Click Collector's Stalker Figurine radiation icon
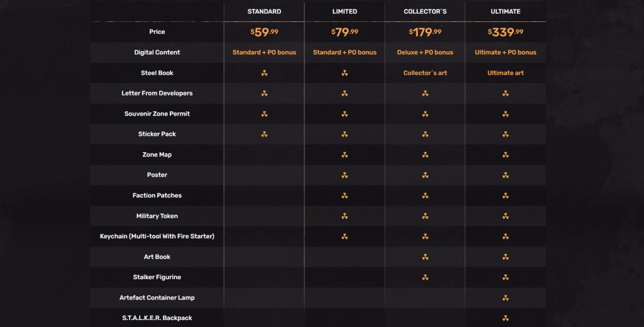Screen dimensions: 644x327 click(425, 277)
